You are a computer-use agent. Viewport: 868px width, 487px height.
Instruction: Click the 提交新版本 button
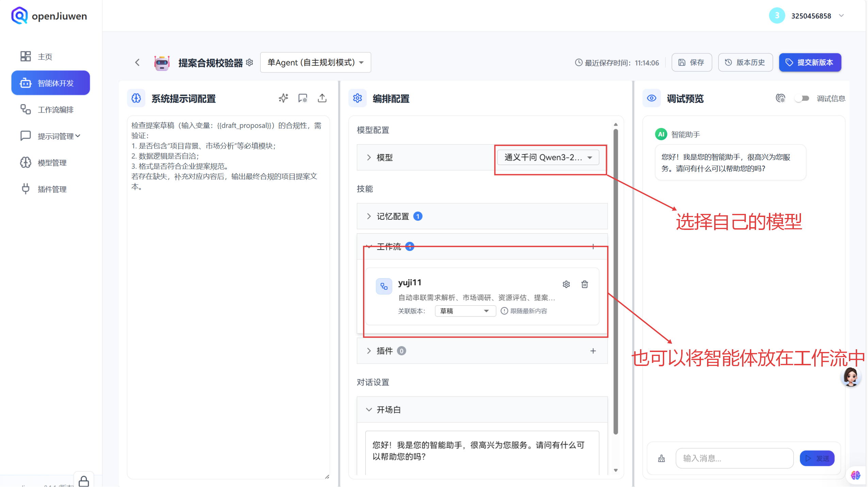click(x=809, y=63)
